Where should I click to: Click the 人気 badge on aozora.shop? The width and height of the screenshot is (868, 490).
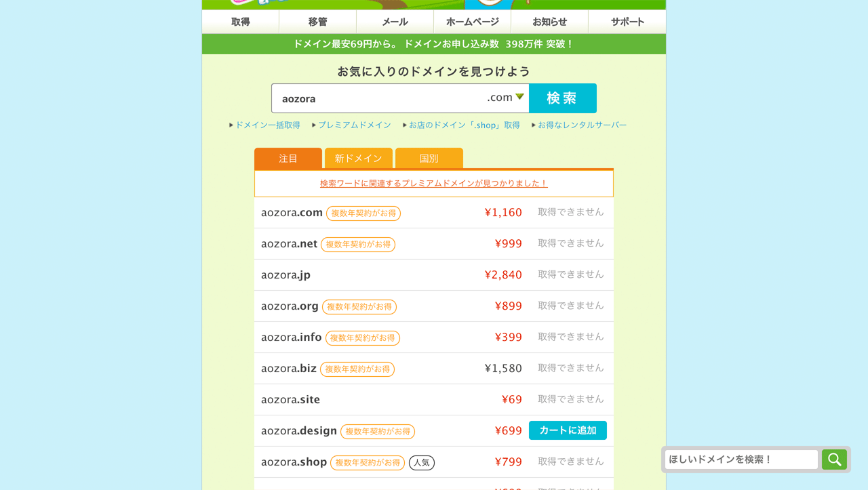[x=422, y=463]
